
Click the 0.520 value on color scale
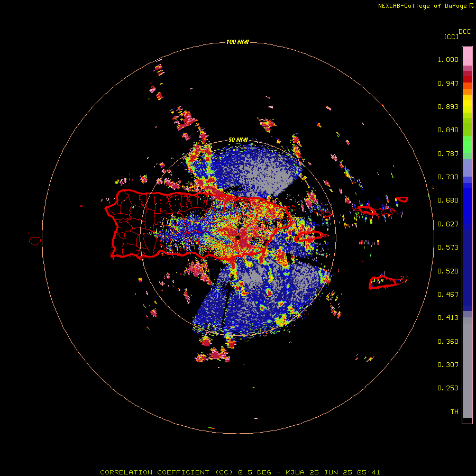[448, 271]
